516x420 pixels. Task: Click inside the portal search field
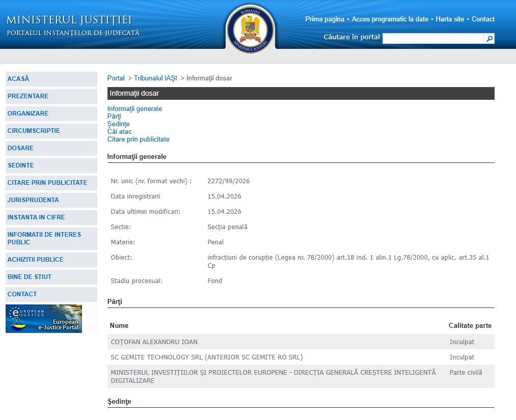point(432,39)
